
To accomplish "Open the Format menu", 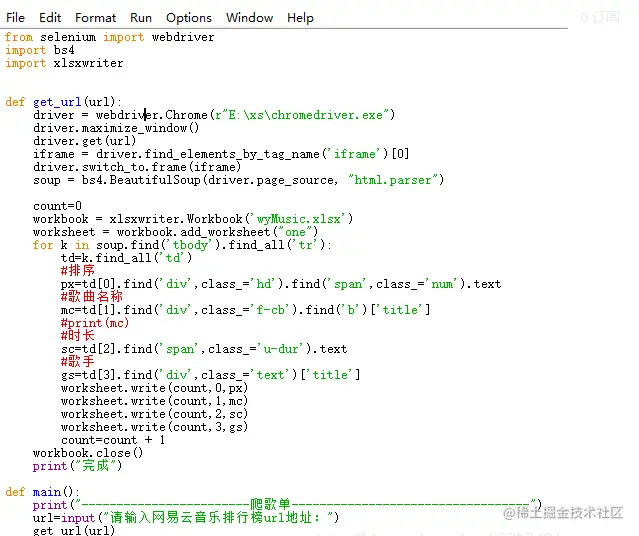I will tap(95, 18).
